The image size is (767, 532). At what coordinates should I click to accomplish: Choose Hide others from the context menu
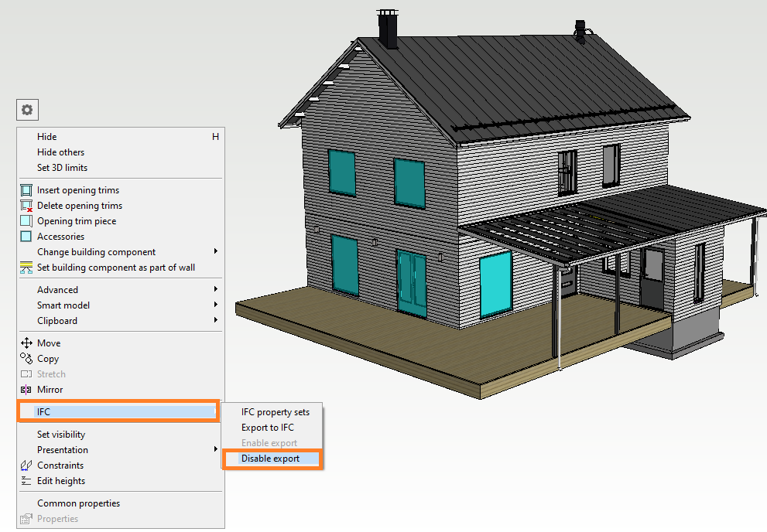point(61,152)
